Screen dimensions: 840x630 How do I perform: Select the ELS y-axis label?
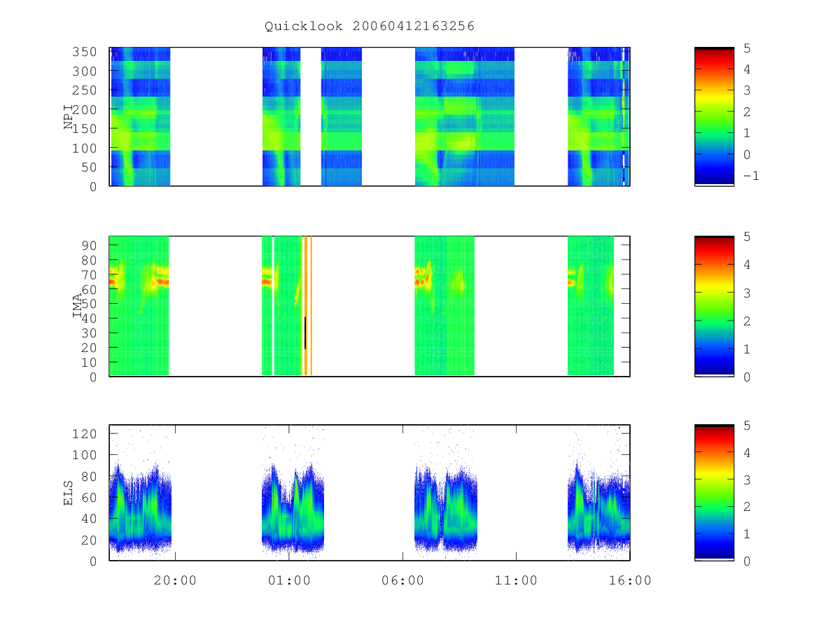pos(69,493)
